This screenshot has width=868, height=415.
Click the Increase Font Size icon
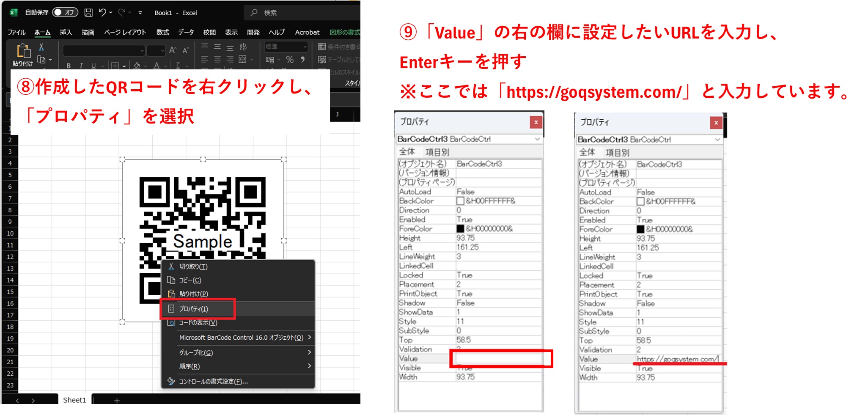(172, 49)
